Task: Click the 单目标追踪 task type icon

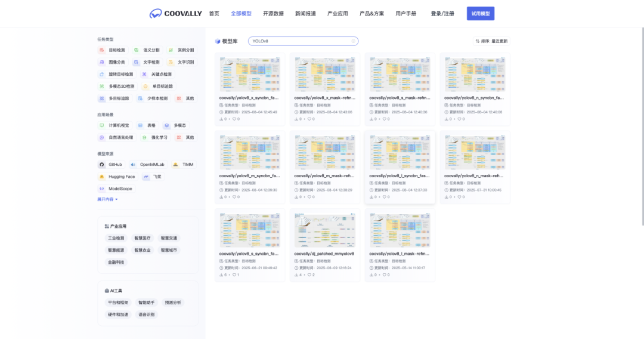Action: pyautogui.click(x=145, y=87)
